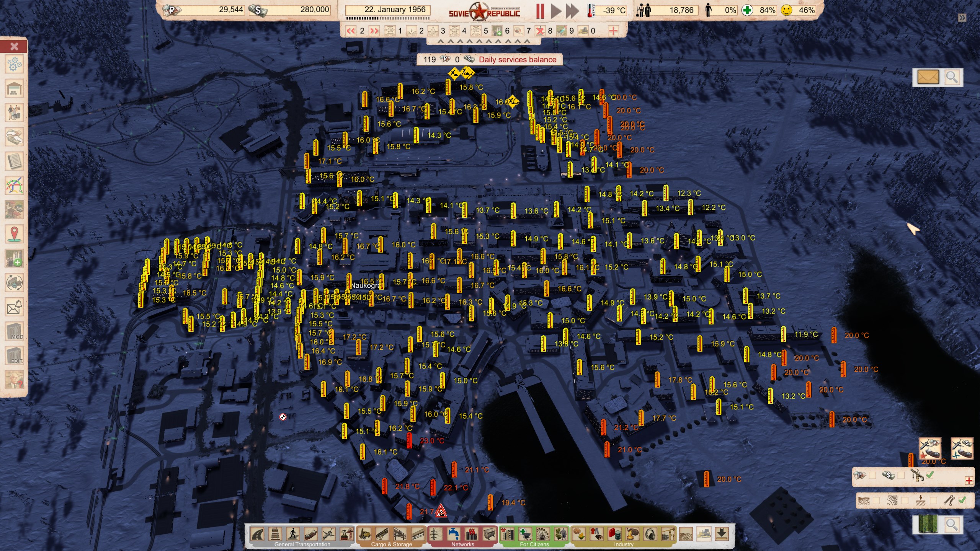Viewport: 980px width, 551px height.
Task: Expand the panel with double-arrow in the corner
Action: pos(962,18)
